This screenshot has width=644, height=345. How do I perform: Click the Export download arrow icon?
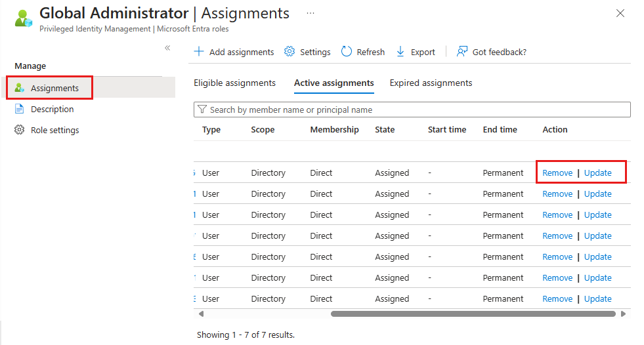400,52
